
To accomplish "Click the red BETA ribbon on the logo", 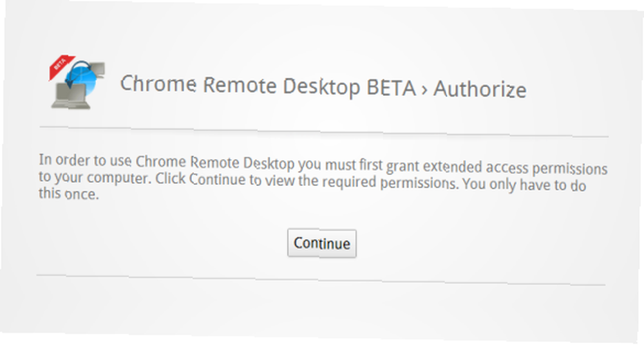I will [61, 67].
